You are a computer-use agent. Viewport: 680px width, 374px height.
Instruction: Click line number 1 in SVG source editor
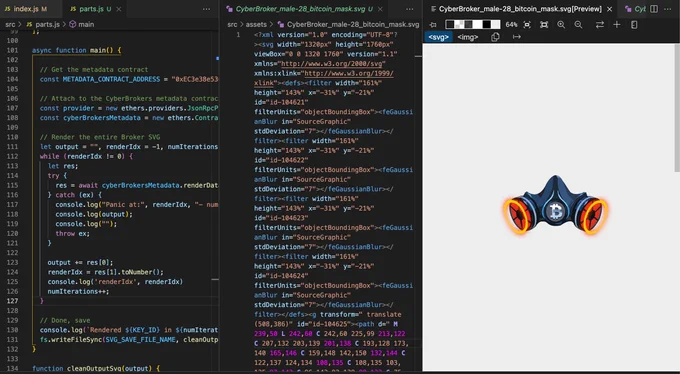coord(238,35)
